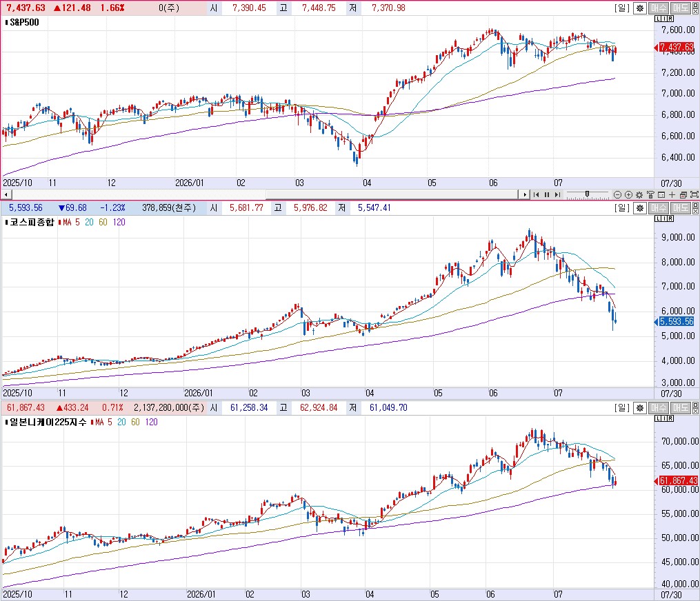Viewport: 700px width, 601px height.
Task: Toggle I axis button on Nikkei chart
Action: 664,418
